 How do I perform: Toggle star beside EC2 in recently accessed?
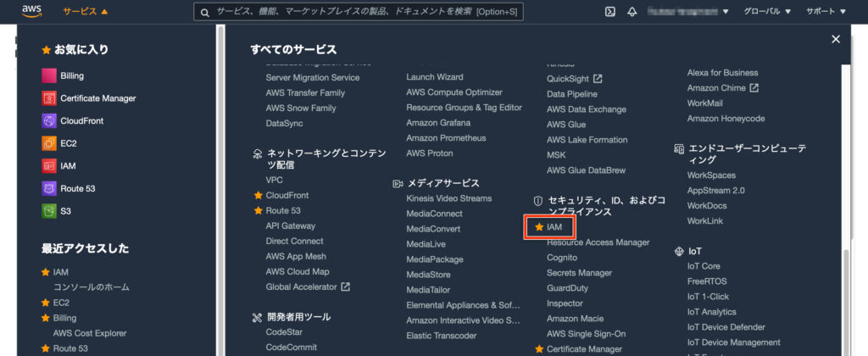tap(46, 303)
